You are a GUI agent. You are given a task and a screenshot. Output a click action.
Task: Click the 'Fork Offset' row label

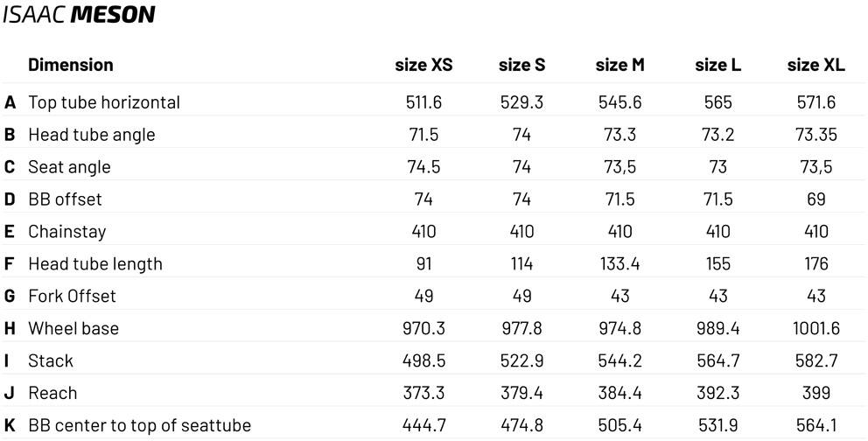(72, 297)
